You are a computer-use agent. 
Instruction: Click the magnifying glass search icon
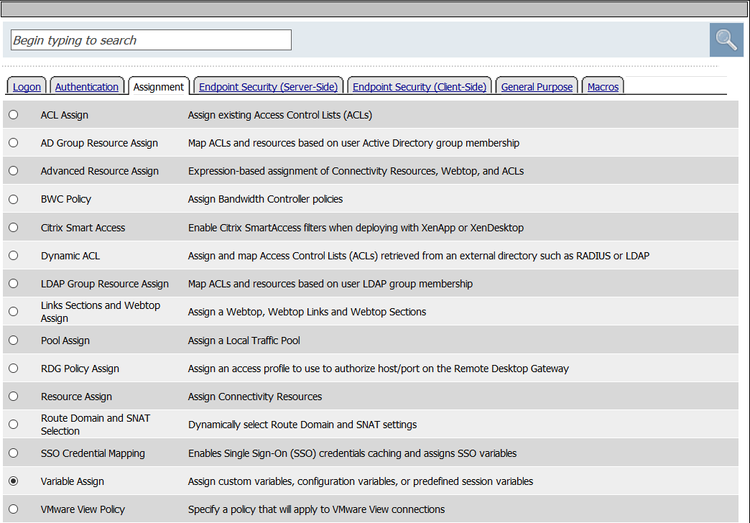click(726, 40)
